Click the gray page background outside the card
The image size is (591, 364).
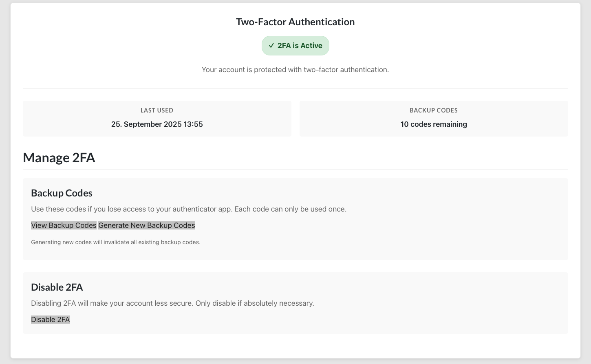[x=5, y=183]
